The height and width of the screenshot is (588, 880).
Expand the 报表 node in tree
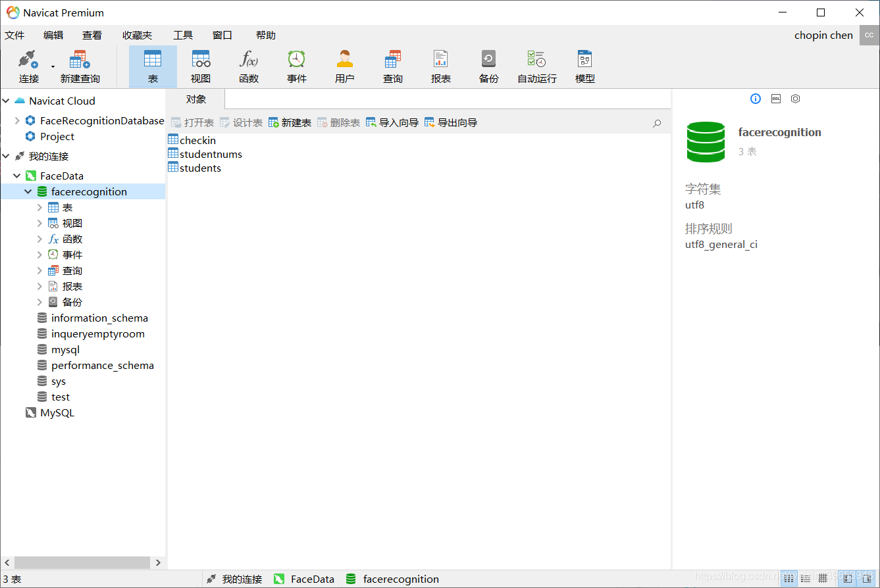click(39, 286)
